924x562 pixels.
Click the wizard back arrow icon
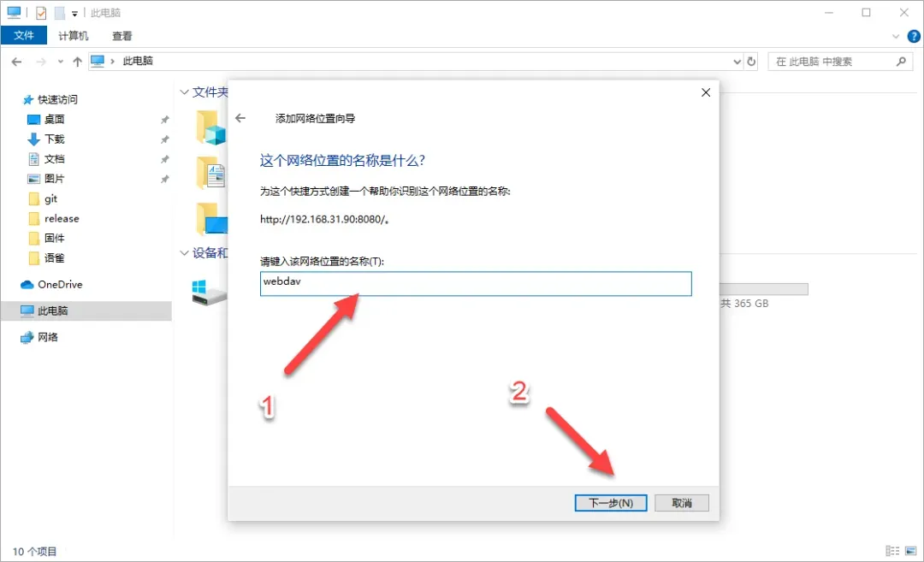coord(240,118)
